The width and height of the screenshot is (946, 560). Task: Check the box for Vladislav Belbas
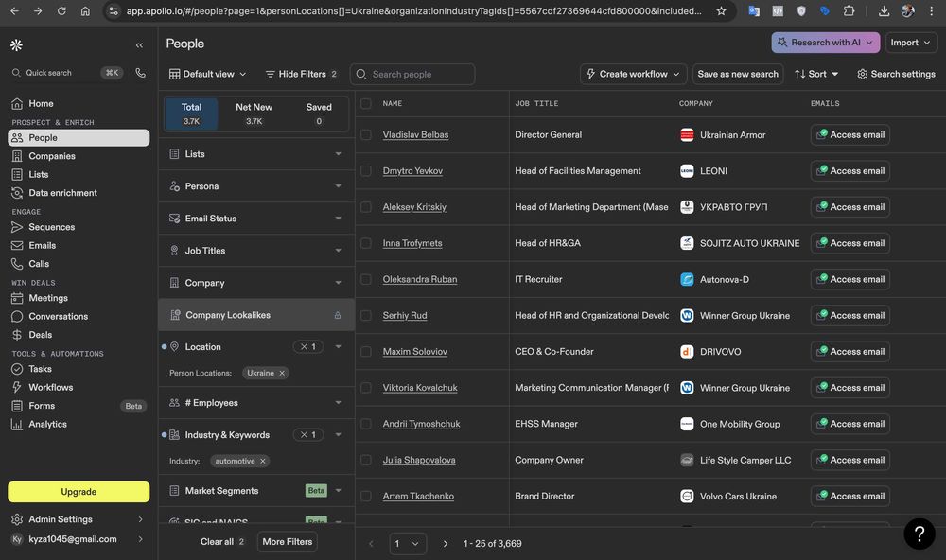[365, 134]
